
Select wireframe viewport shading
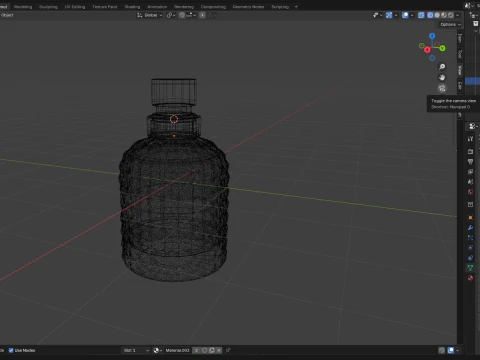(430, 15)
